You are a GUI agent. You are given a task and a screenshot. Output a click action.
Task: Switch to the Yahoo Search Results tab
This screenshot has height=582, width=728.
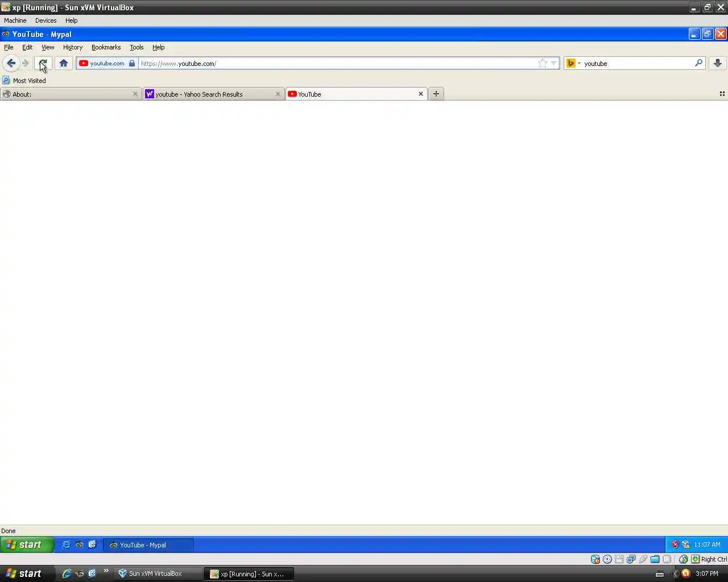tap(213, 94)
